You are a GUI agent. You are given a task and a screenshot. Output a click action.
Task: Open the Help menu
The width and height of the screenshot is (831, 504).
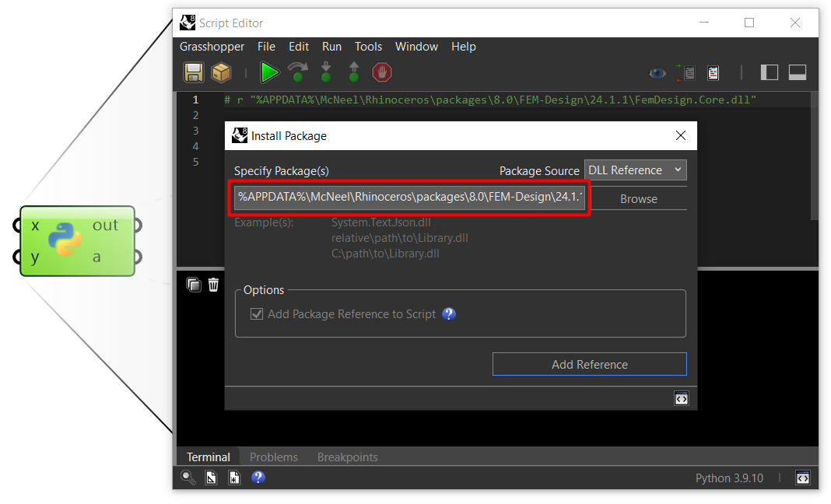tap(464, 47)
